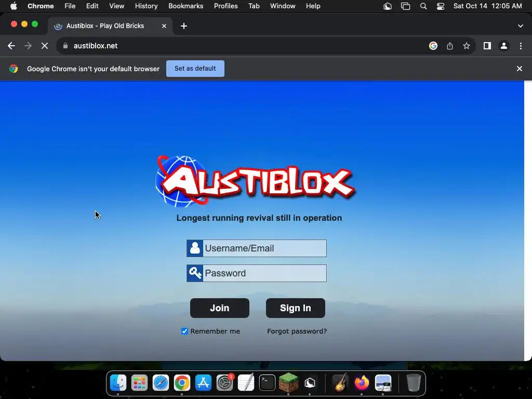
Task: Click Set as default button
Action: [x=195, y=69]
